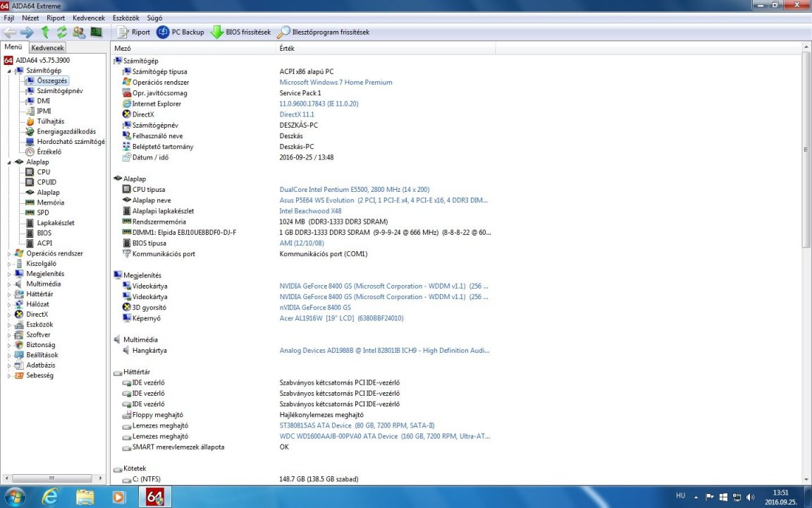This screenshot has width=812, height=508.
Task: Collapse the Alaplap tree node
Action: click(9, 162)
